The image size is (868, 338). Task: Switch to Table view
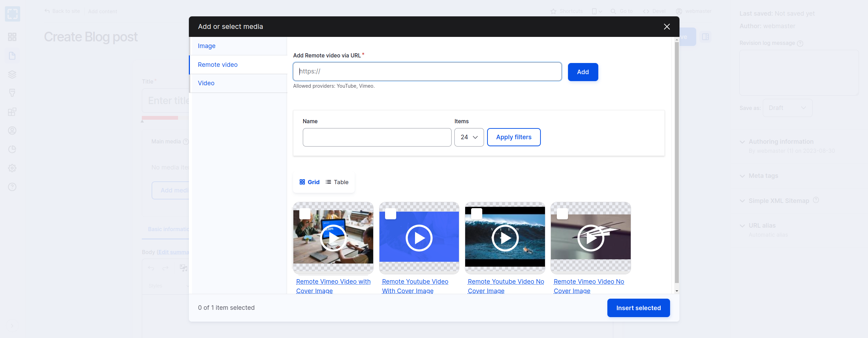pos(337,182)
